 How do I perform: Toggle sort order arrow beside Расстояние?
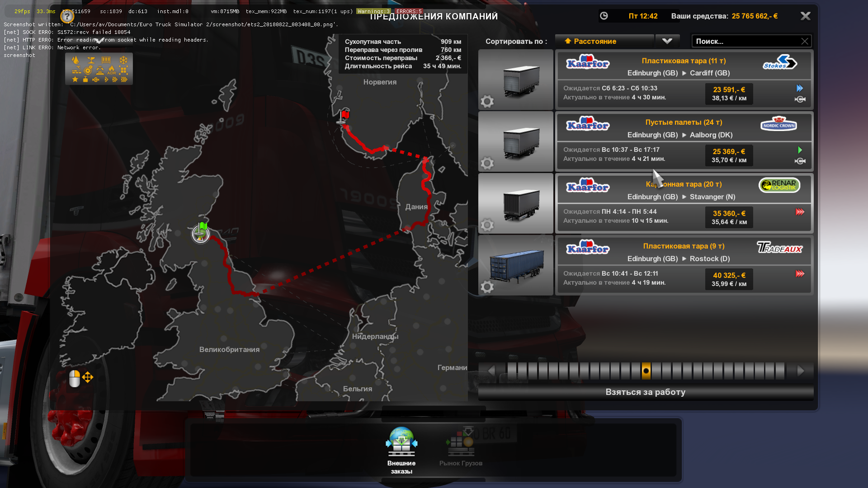coord(568,41)
